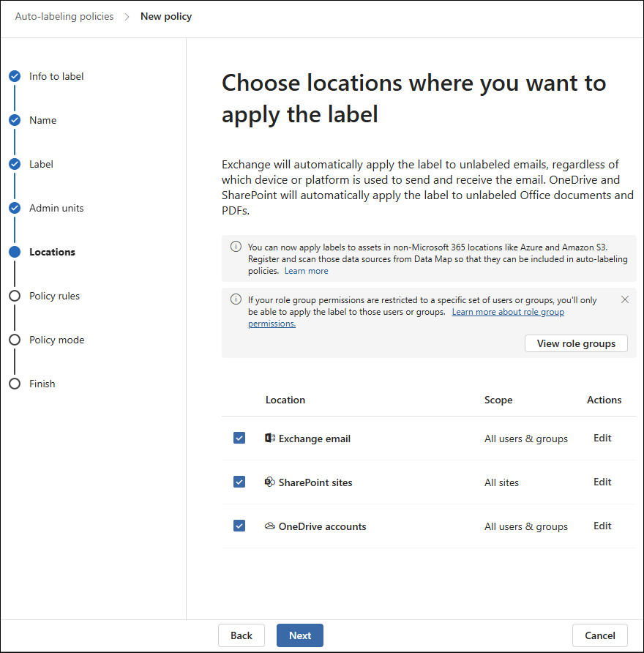Click the OneDrive accounts cloud icon
The height and width of the screenshot is (653, 644).
pos(270,526)
